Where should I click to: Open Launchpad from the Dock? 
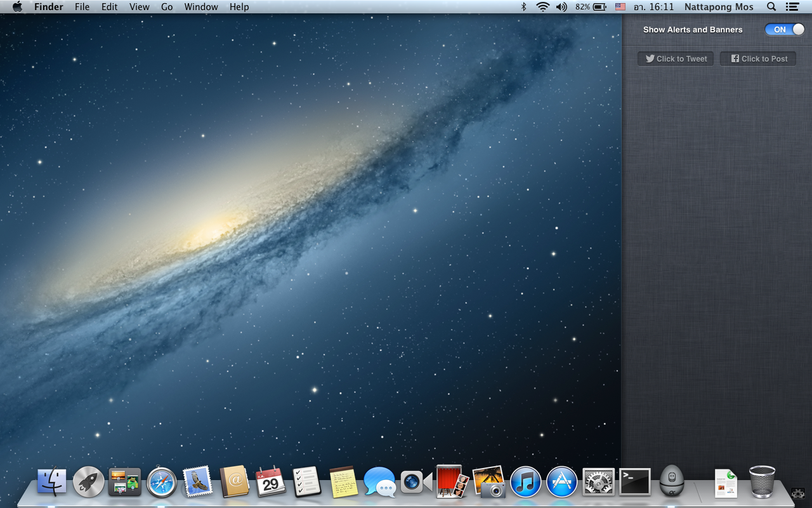(x=88, y=482)
